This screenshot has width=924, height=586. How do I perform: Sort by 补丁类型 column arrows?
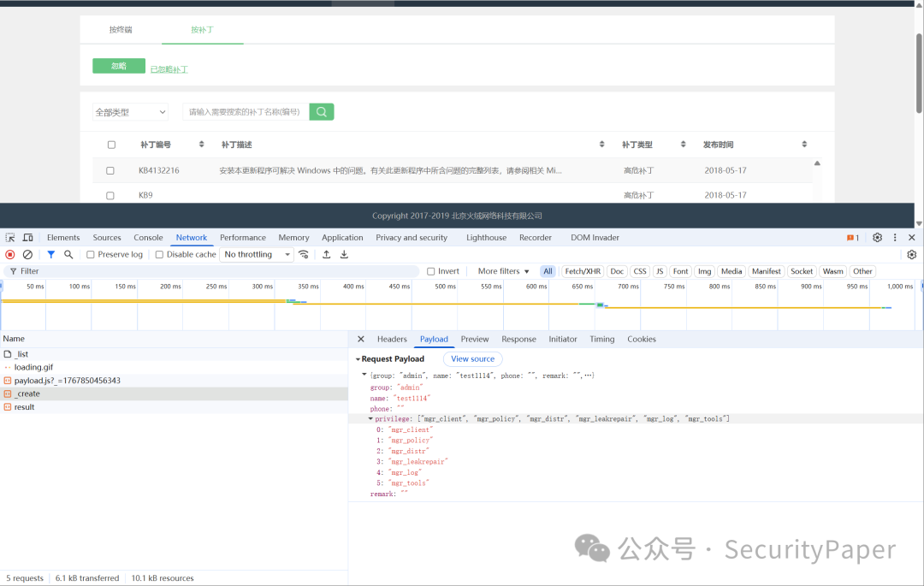pos(683,145)
